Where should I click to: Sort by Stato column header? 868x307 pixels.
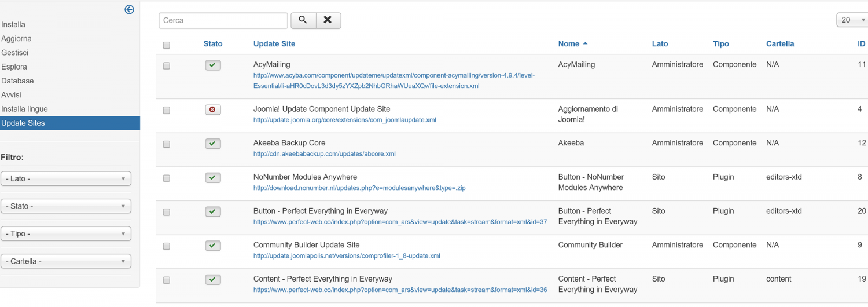[x=213, y=44]
